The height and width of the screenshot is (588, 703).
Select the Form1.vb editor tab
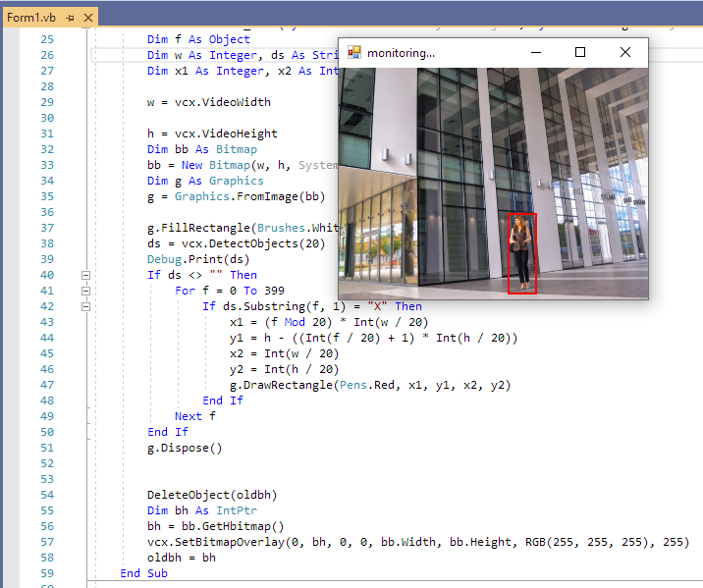point(31,18)
